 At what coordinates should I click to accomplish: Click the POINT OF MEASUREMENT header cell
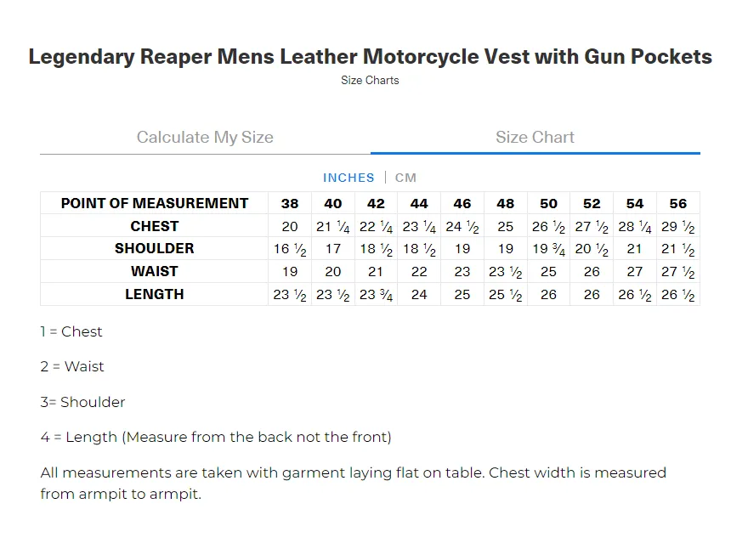point(155,204)
